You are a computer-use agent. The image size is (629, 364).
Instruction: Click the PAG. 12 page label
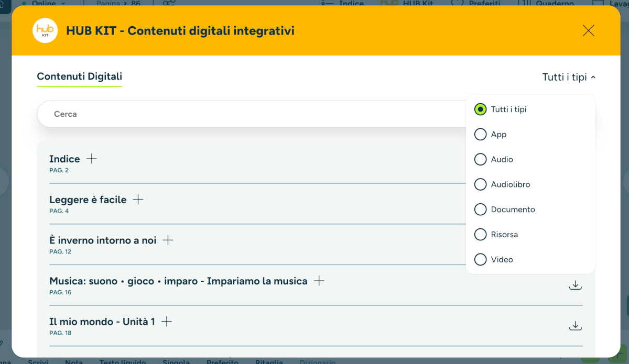pyautogui.click(x=60, y=251)
